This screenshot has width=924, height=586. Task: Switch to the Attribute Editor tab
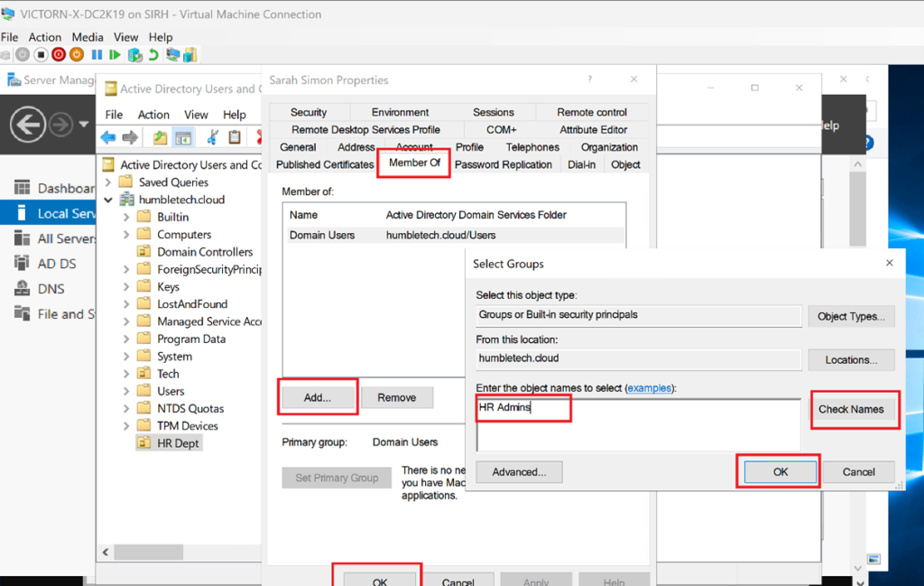593,130
